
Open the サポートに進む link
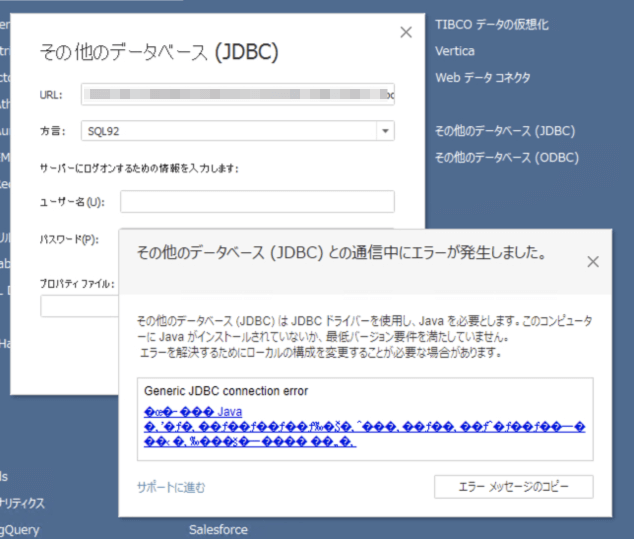pyautogui.click(x=171, y=487)
